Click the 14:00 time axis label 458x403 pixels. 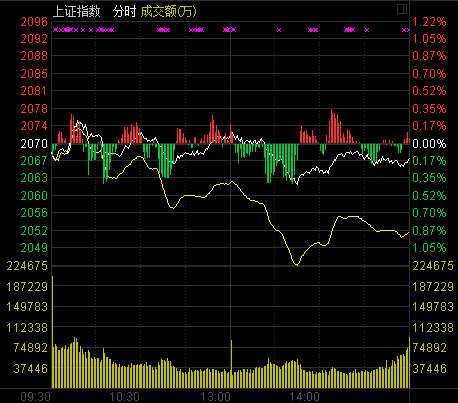[x=304, y=397]
